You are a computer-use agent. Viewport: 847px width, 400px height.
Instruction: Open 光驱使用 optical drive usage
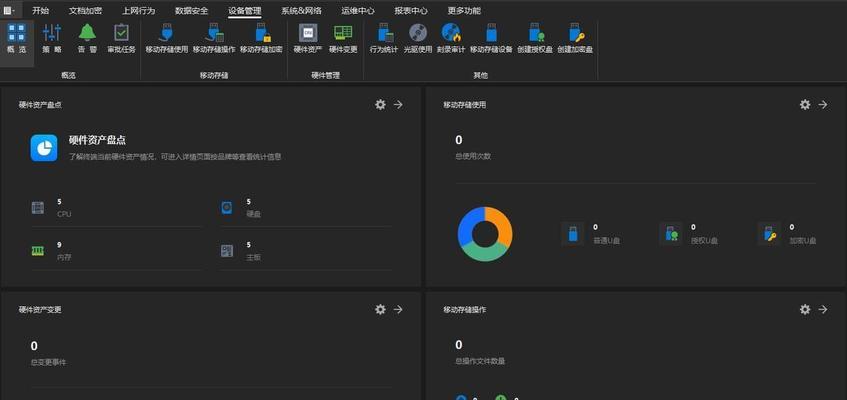[x=418, y=38]
